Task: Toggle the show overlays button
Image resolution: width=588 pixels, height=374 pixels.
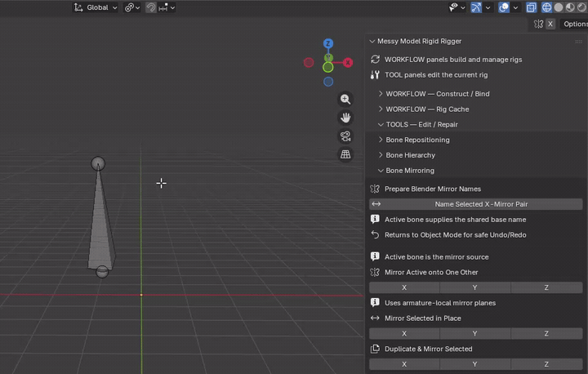Action: point(504,7)
